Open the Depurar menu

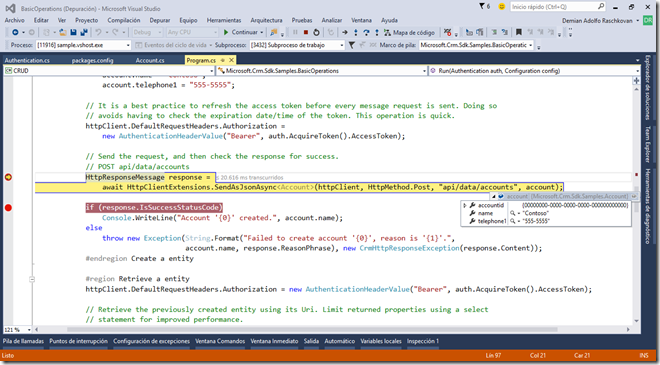[x=160, y=20]
